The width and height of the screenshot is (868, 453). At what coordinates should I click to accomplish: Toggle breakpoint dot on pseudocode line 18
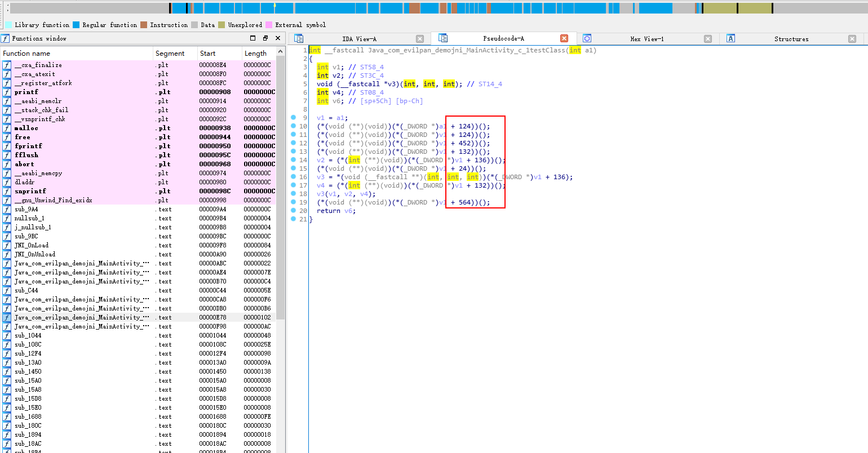[294, 194]
